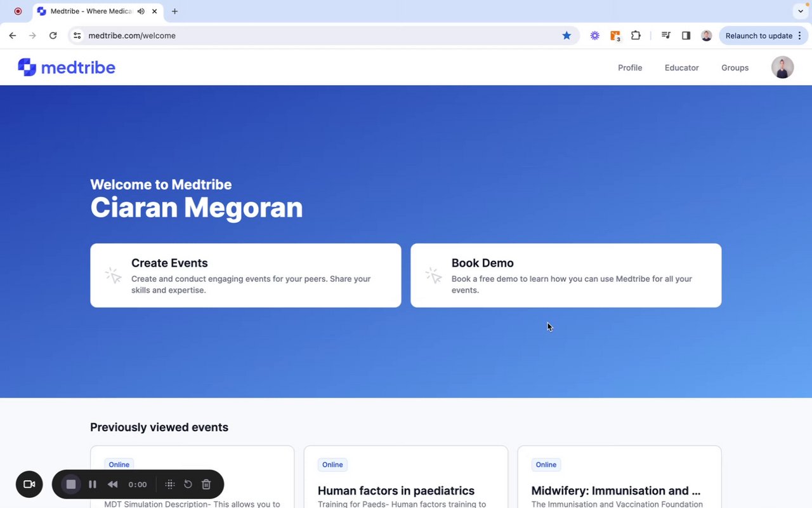Open the Educator menu item
The width and height of the screenshot is (812, 508).
pos(681,68)
